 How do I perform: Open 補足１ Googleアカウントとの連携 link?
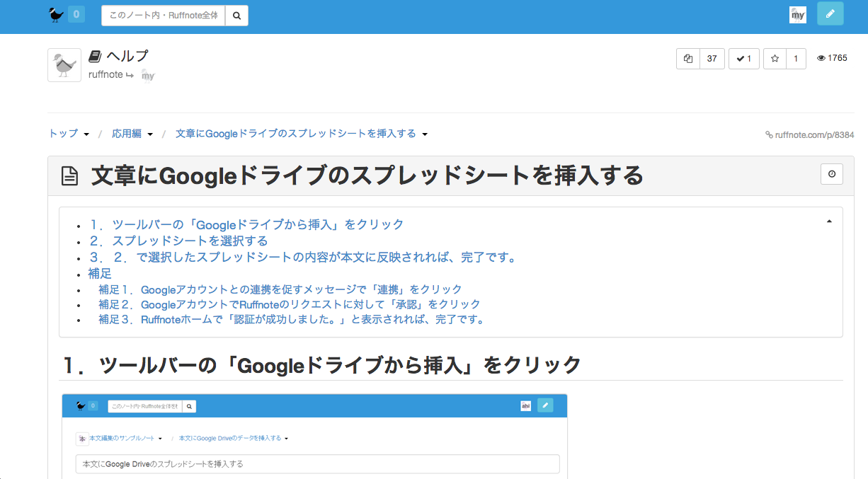tap(280, 289)
